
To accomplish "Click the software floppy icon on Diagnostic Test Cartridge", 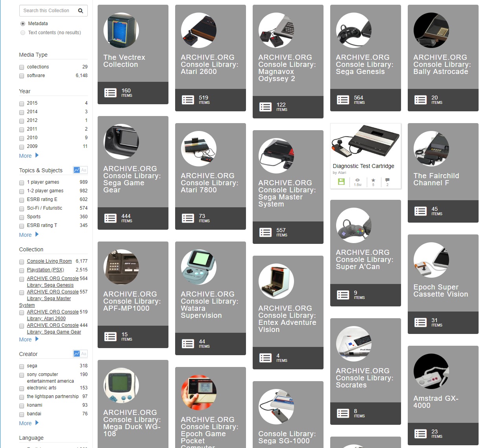I will (x=341, y=181).
